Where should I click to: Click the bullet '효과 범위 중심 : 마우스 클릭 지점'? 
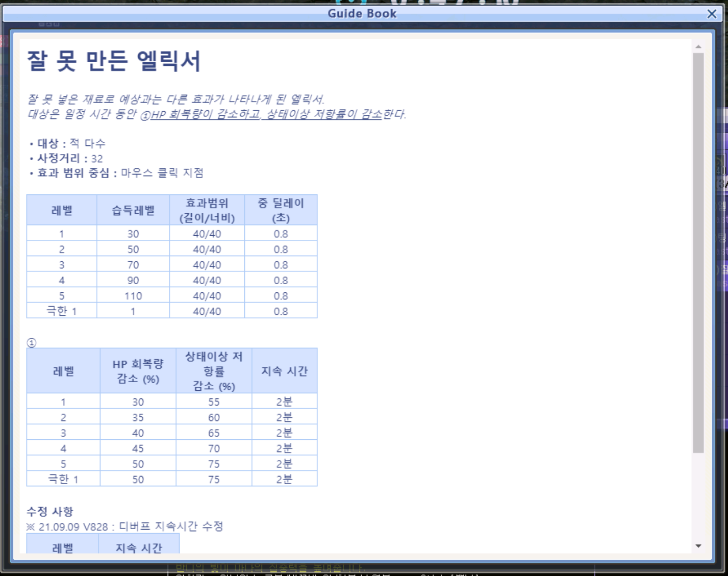(x=116, y=173)
